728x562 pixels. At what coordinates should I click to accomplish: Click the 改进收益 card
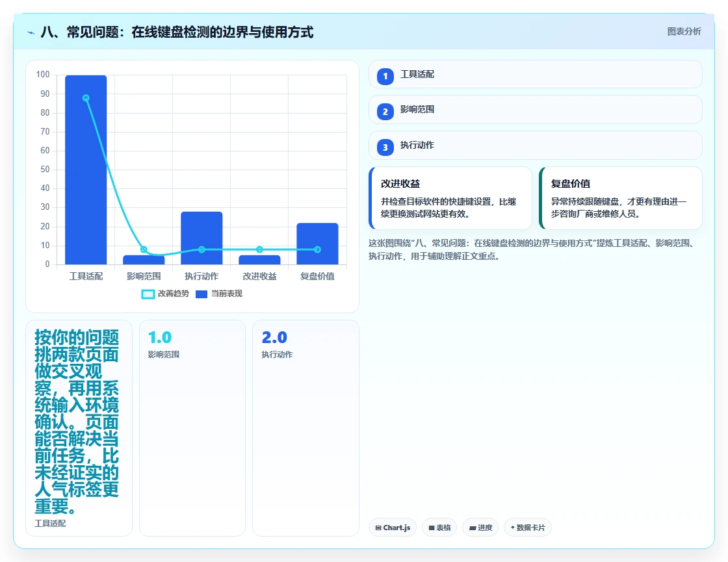[x=450, y=198]
